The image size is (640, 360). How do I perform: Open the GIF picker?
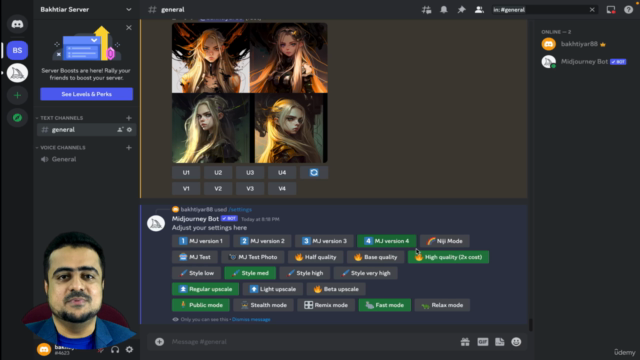click(x=482, y=342)
